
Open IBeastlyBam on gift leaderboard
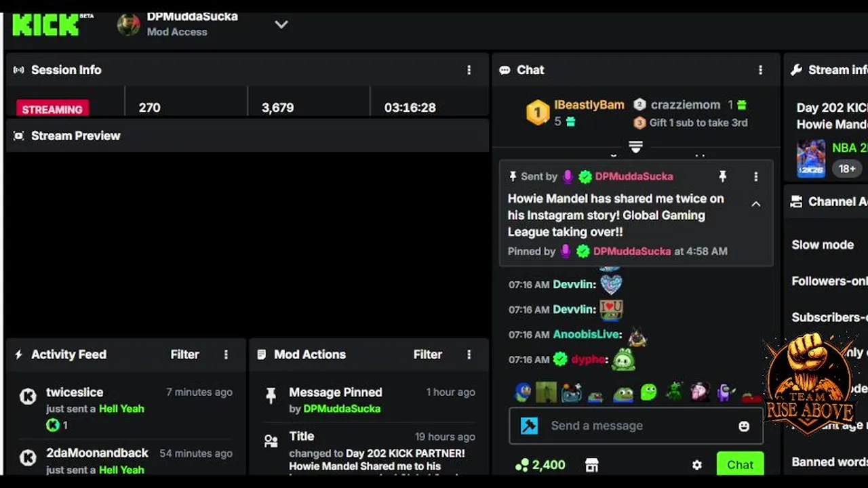589,105
